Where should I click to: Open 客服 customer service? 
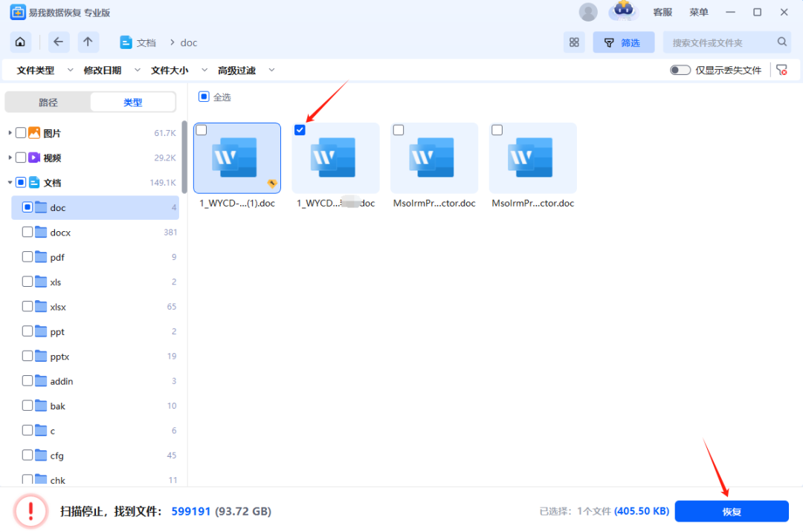point(662,13)
